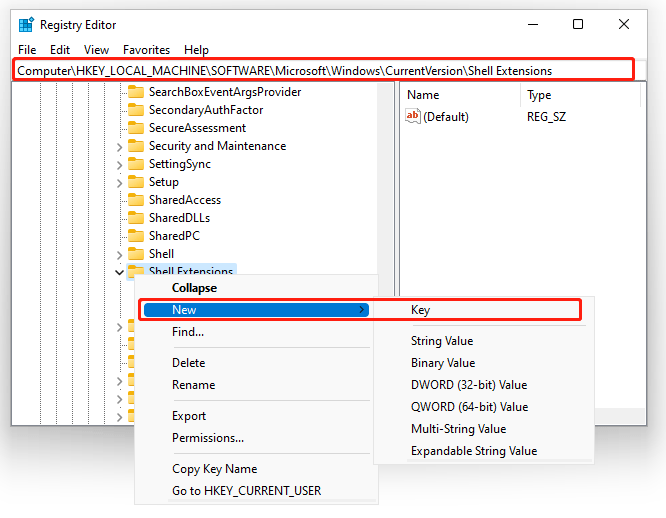This screenshot has width=666, height=518.
Task: Click the SecureAssessment folder icon
Action: (136, 128)
